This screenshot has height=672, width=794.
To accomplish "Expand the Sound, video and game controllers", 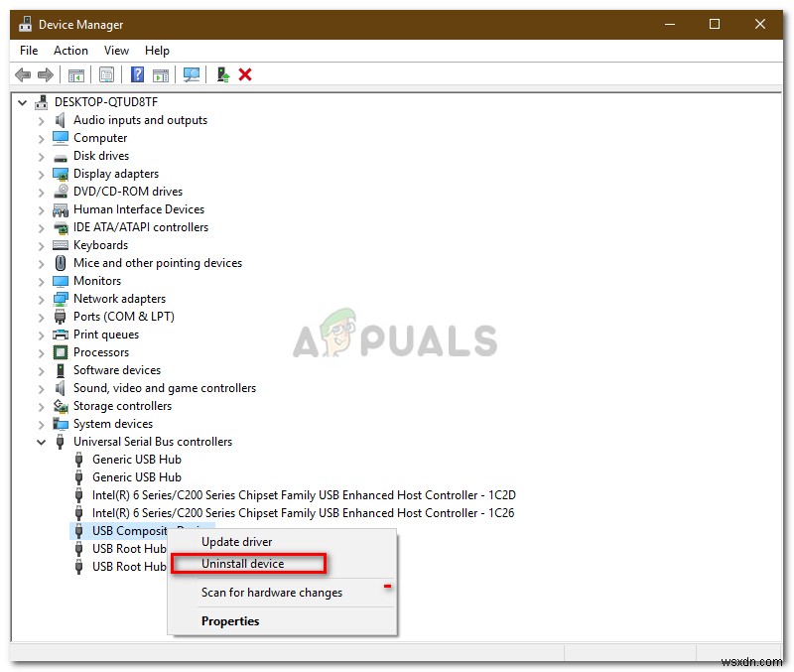I will pos(40,387).
